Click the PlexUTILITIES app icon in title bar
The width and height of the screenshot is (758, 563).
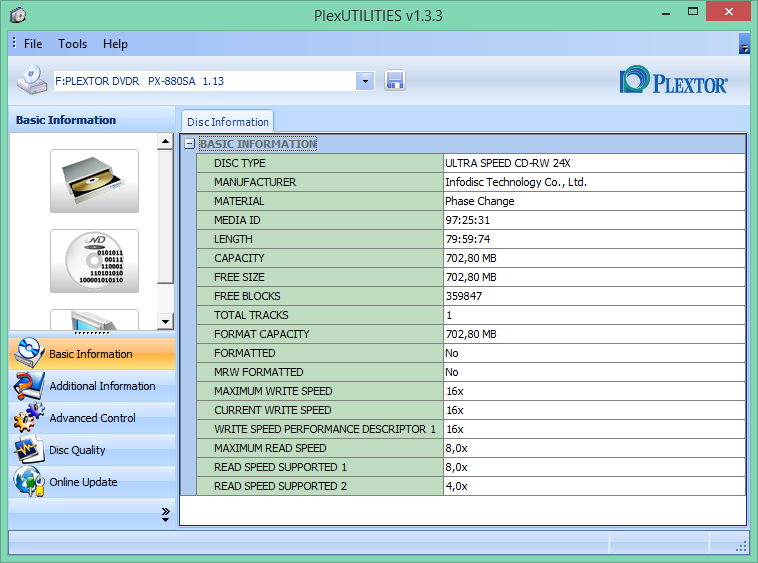[18, 15]
